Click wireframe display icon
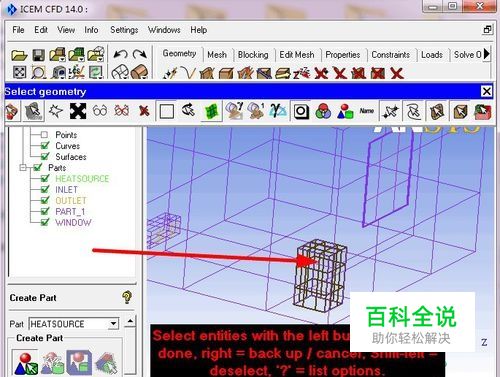 pos(120,72)
